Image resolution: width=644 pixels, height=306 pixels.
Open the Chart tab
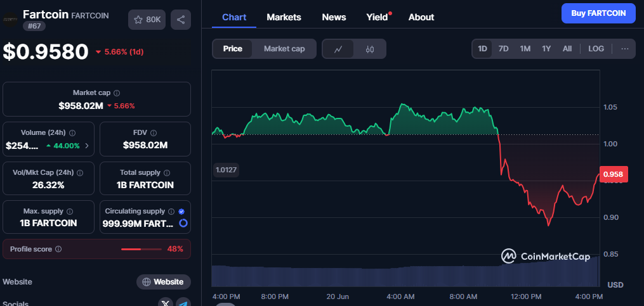[x=234, y=17]
